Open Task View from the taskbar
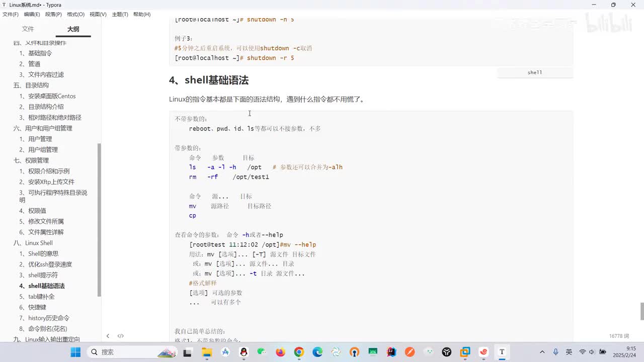The image size is (644, 362). (x=188, y=352)
